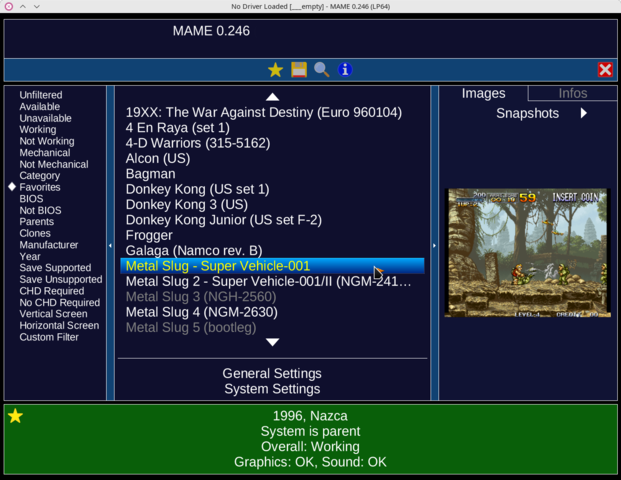This screenshot has height=480, width=621.
Task: Click the red X exit icon
Action: tap(605, 70)
